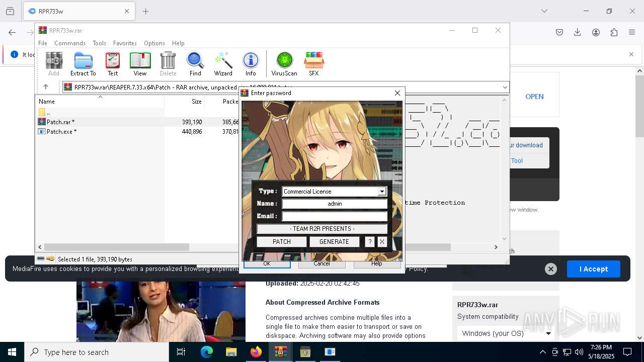Click Help in Enter password dialog
Viewport: 644px width, 362px height.
376,263
